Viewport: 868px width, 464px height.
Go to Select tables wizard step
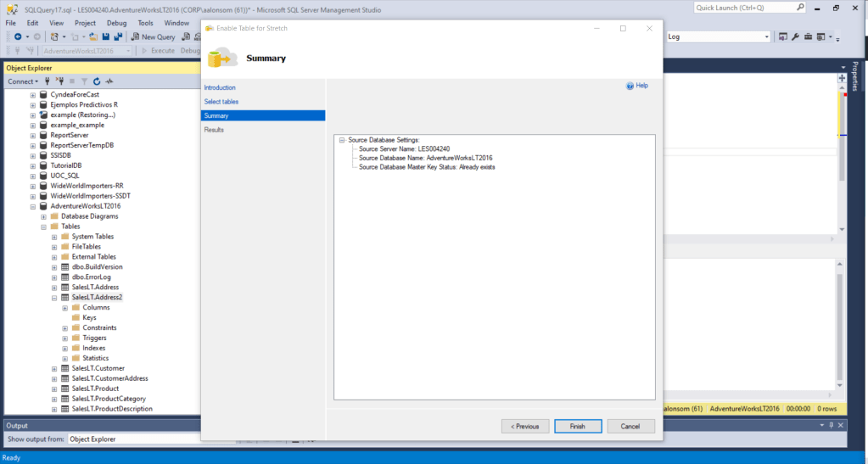221,102
